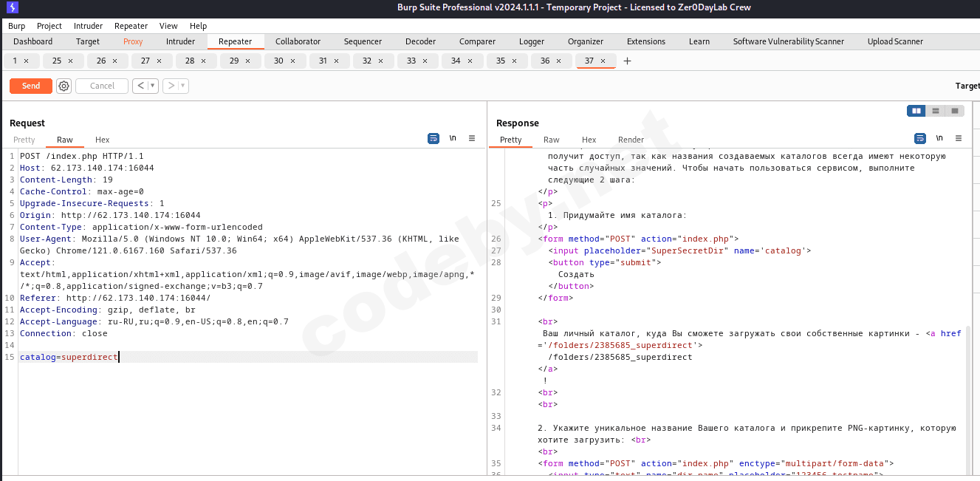Open the Intruder menu in menu bar
This screenshot has width=980, height=481.
(x=89, y=26)
